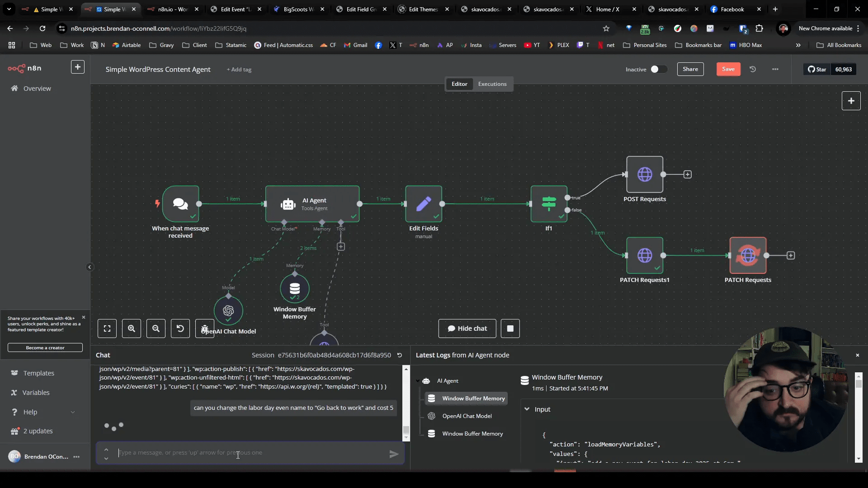Collapse the AI Agent log tree
The image size is (868, 488).
[x=418, y=381]
